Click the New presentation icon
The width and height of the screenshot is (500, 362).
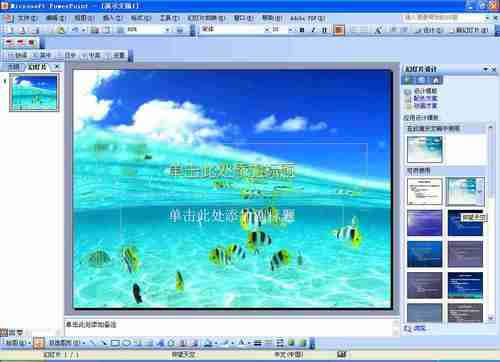point(11,30)
